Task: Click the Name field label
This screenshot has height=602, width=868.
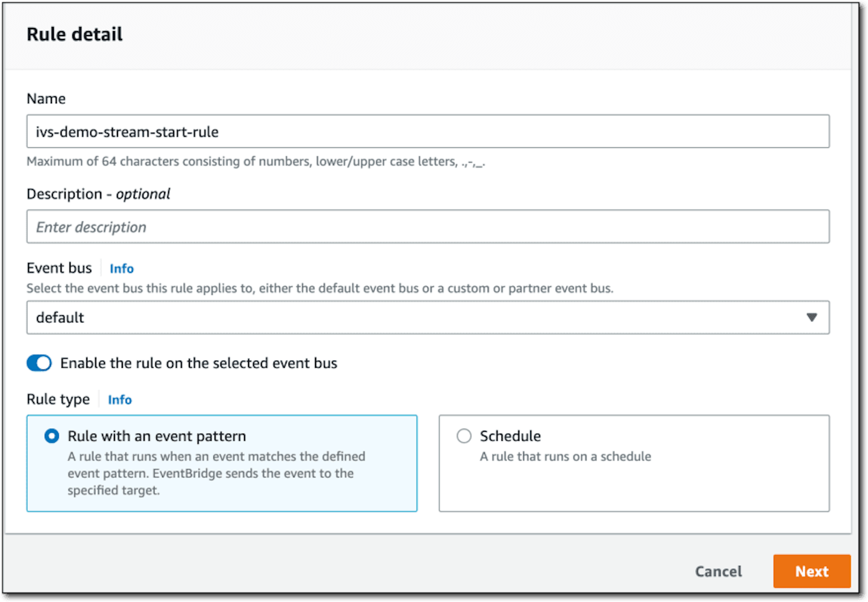Action: [46, 99]
